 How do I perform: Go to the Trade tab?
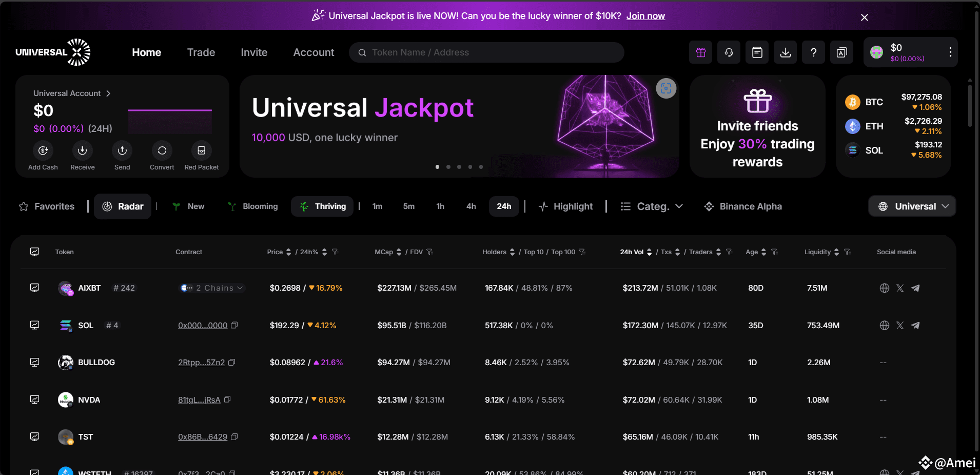click(x=201, y=52)
